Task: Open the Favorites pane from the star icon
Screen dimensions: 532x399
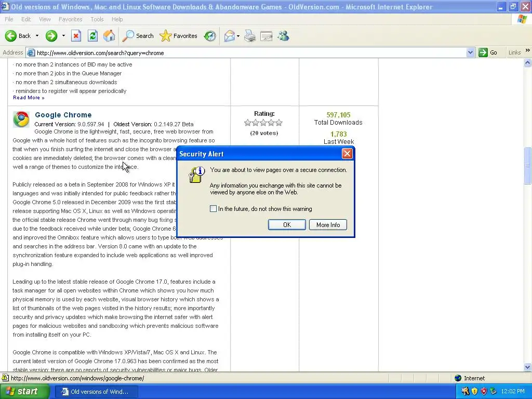Action: [x=179, y=36]
